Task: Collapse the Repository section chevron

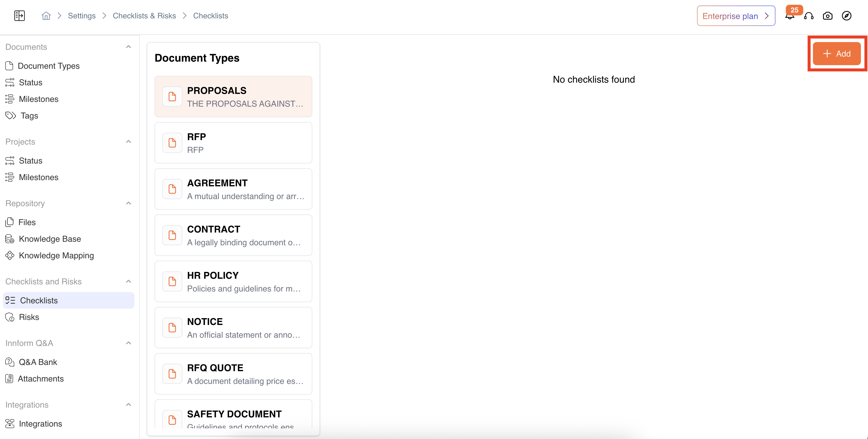Action: click(x=128, y=203)
